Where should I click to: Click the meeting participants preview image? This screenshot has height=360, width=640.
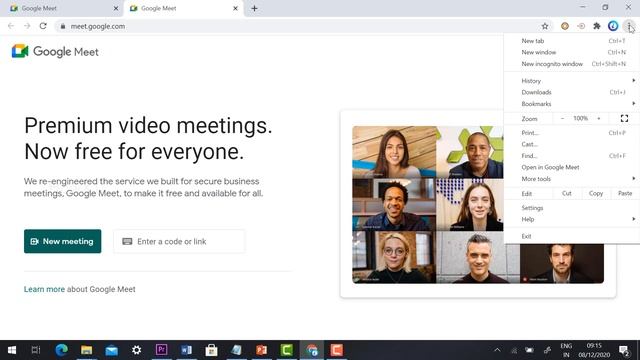478,204
